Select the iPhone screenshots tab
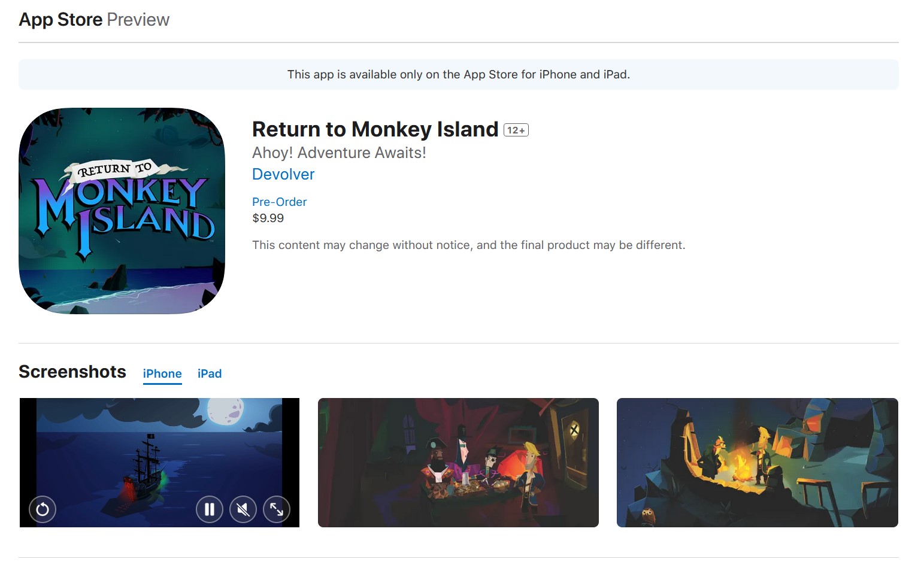Screen dimensions: 924x568 point(162,373)
